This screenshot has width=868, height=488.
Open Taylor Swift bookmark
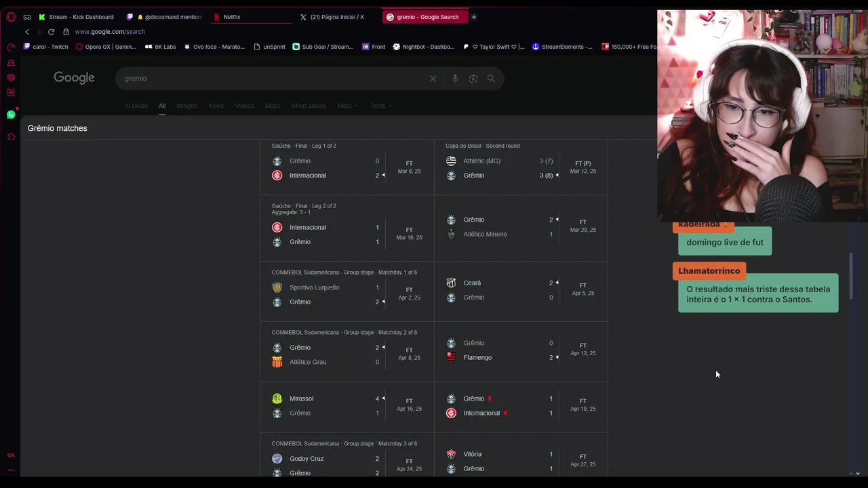(494, 47)
